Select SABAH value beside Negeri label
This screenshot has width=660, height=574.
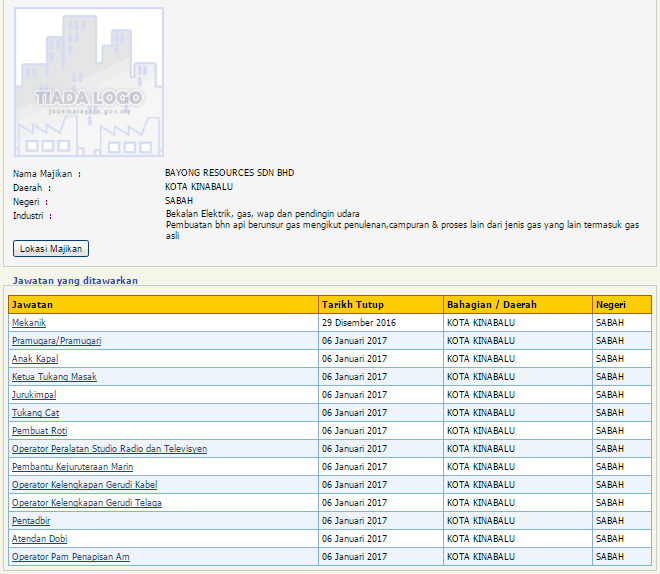tap(179, 201)
